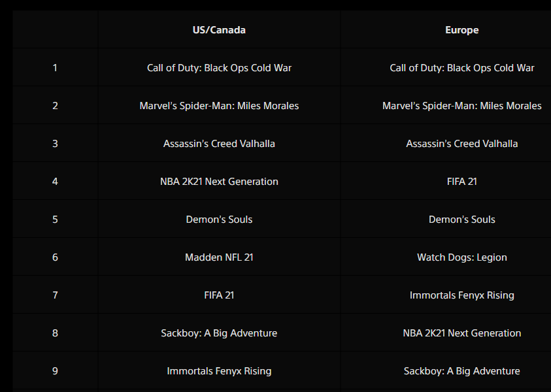Image resolution: width=551 pixels, height=392 pixels.
Task: Select Demon's Souls in Europe column
Action: pyautogui.click(x=461, y=220)
